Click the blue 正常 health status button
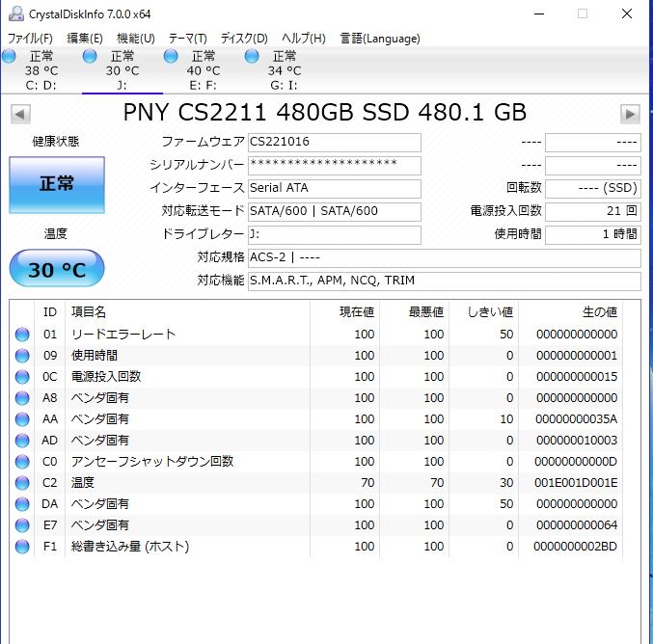 [57, 185]
